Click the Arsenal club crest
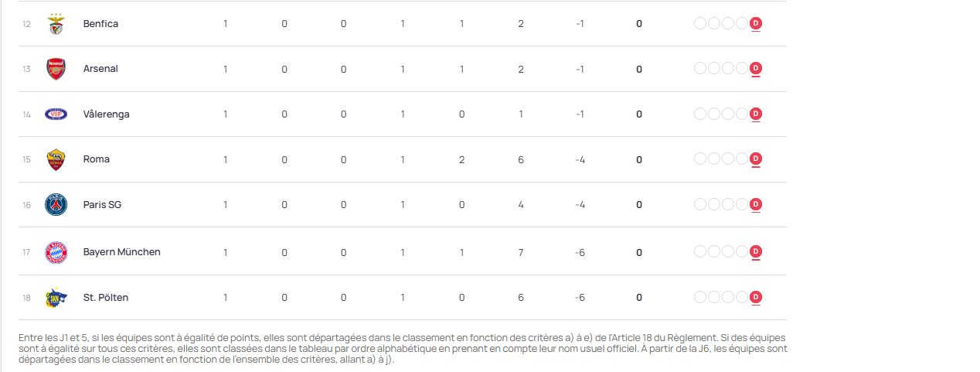 (x=56, y=69)
